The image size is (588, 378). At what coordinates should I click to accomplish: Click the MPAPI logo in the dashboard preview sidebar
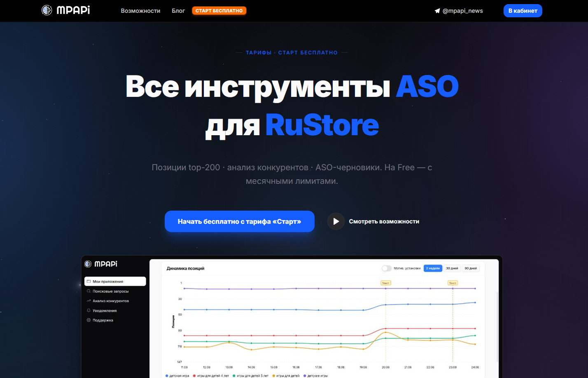pyautogui.click(x=101, y=264)
